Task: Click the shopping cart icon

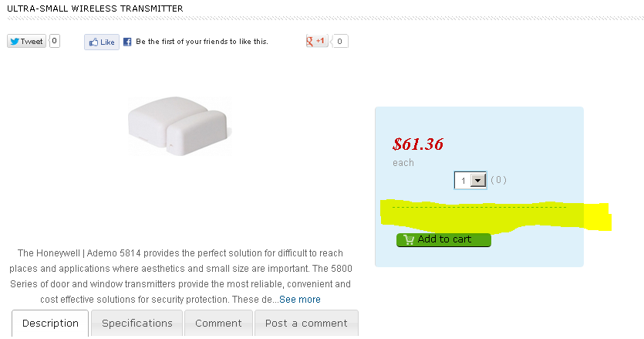Action: click(409, 239)
